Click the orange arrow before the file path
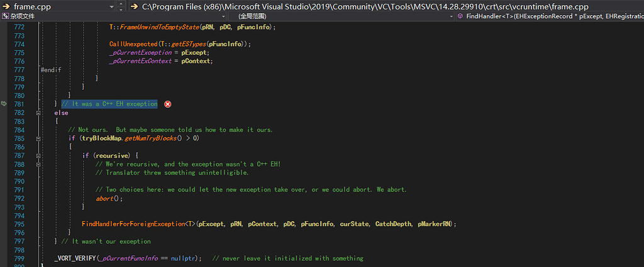The image size is (644, 267). point(134,6)
